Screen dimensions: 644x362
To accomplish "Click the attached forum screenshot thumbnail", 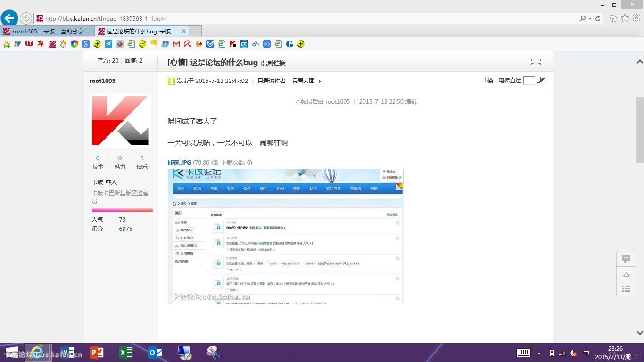I will coord(285,237).
